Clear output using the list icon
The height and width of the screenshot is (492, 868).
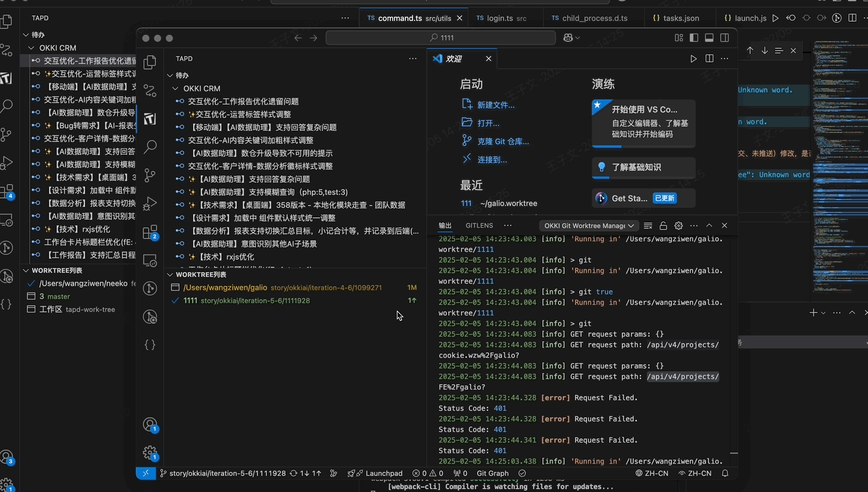pos(648,225)
